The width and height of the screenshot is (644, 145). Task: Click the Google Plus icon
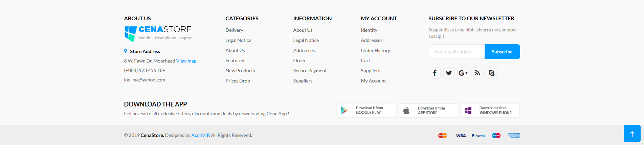click(463, 73)
